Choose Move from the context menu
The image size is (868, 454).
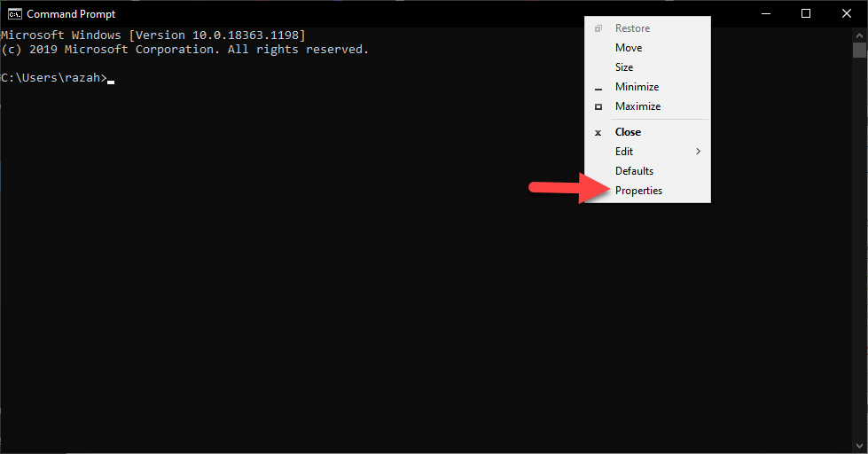(x=629, y=48)
